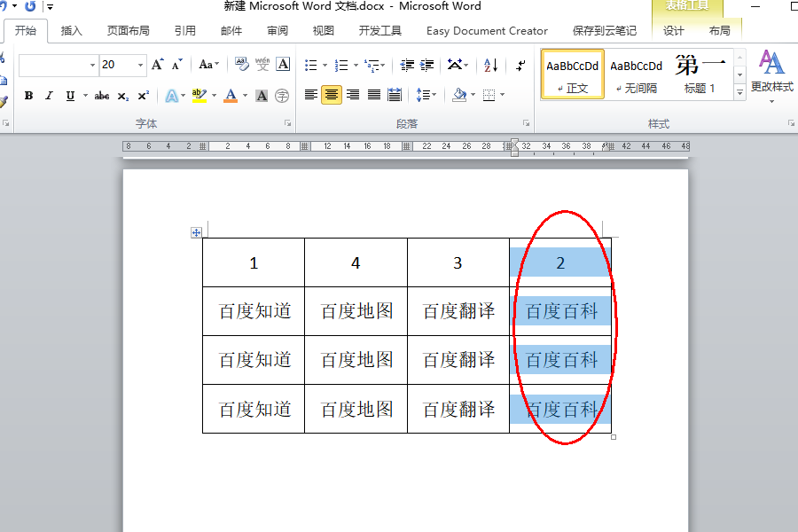798x532 pixels.
Task: Click the Phonetic Guide wén icon
Action: 262,64
